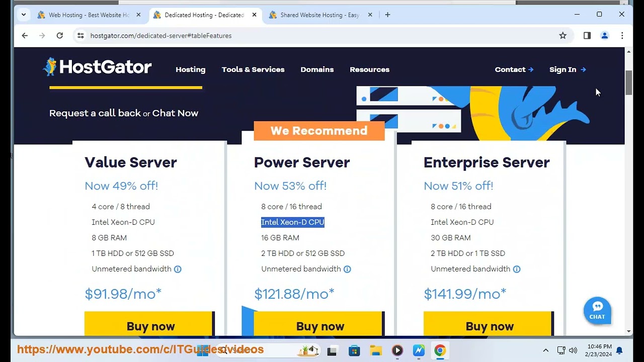Buy the Power Server plan

click(x=319, y=324)
